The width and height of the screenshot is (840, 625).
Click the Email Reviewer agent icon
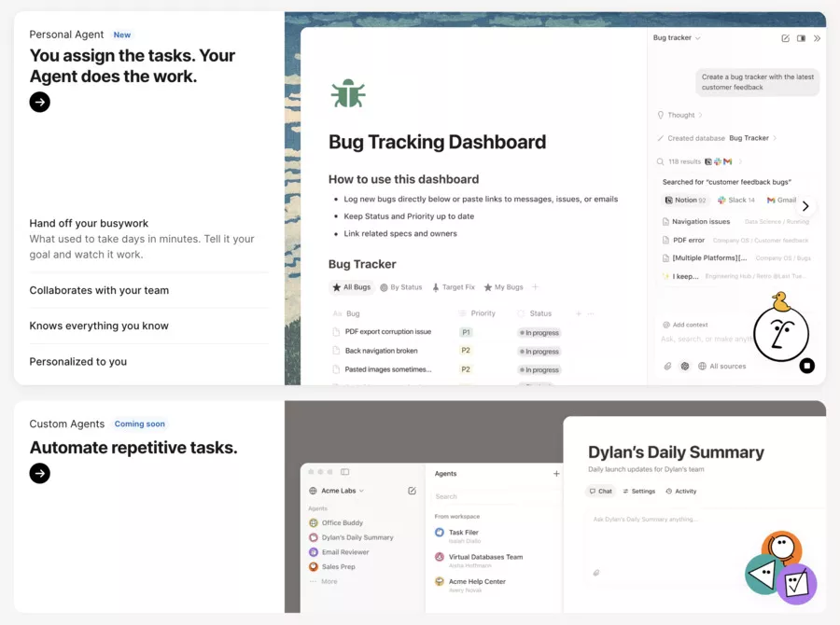click(314, 552)
